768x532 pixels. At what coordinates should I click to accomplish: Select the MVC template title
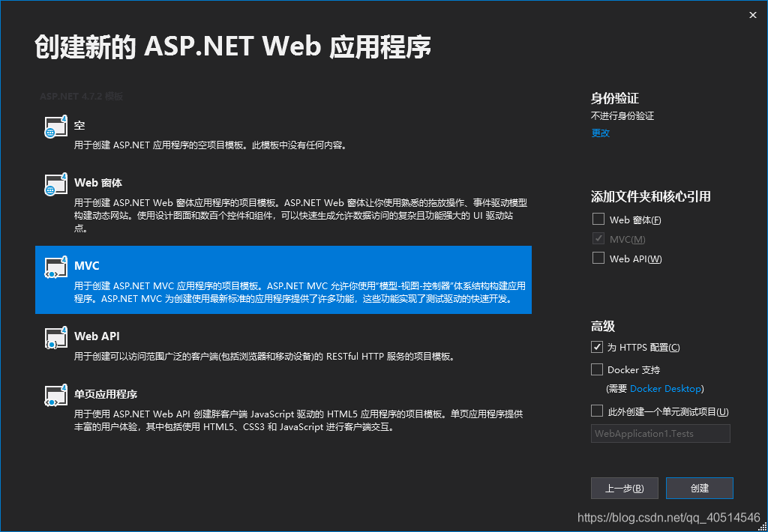click(x=87, y=266)
